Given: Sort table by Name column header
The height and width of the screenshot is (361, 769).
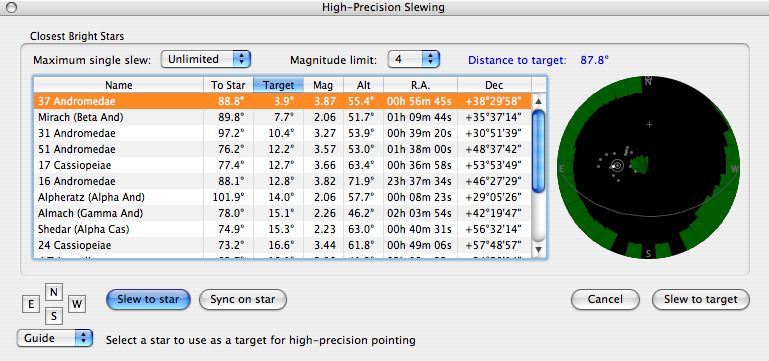Looking at the screenshot, I should pos(119,85).
